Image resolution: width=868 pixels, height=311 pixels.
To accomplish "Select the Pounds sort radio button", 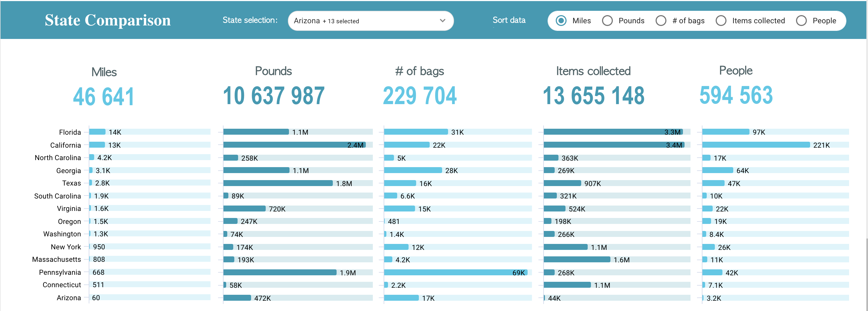I will [607, 21].
